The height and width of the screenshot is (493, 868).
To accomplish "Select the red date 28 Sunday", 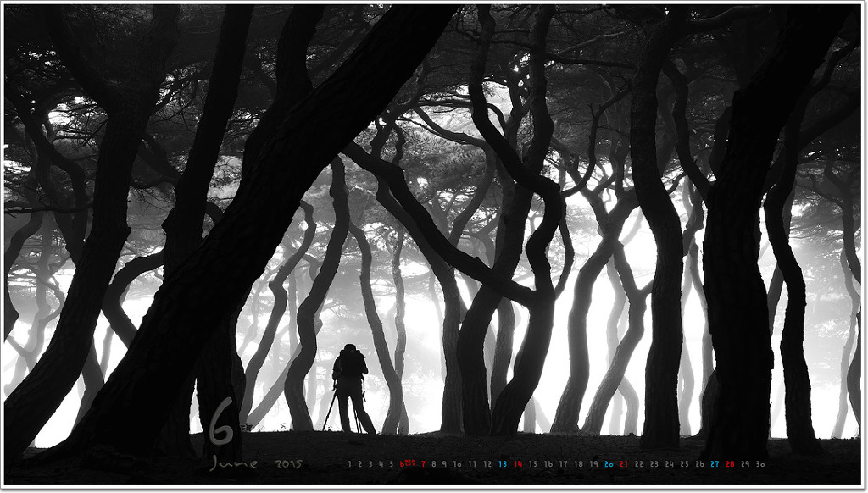I will tap(730, 464).
